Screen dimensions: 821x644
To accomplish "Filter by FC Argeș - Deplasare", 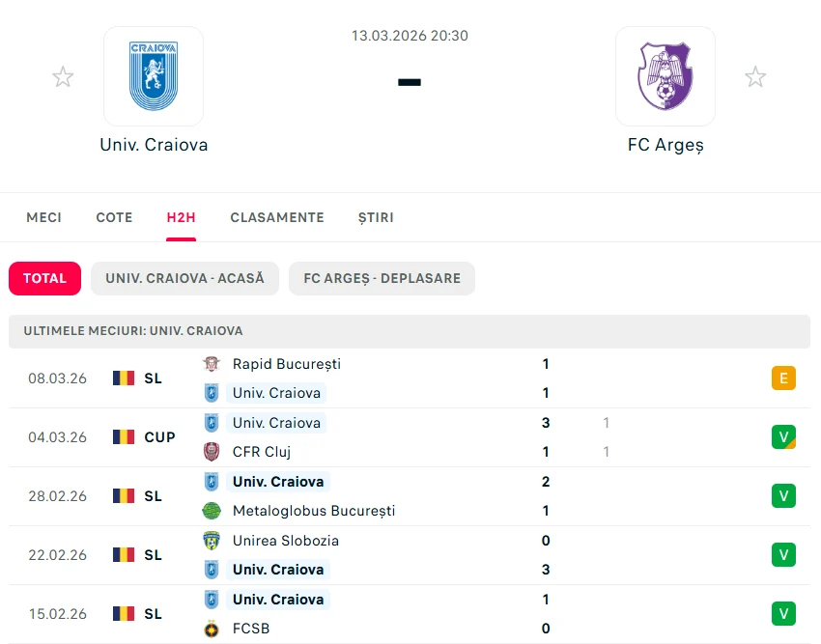I will tap(382, 278).
